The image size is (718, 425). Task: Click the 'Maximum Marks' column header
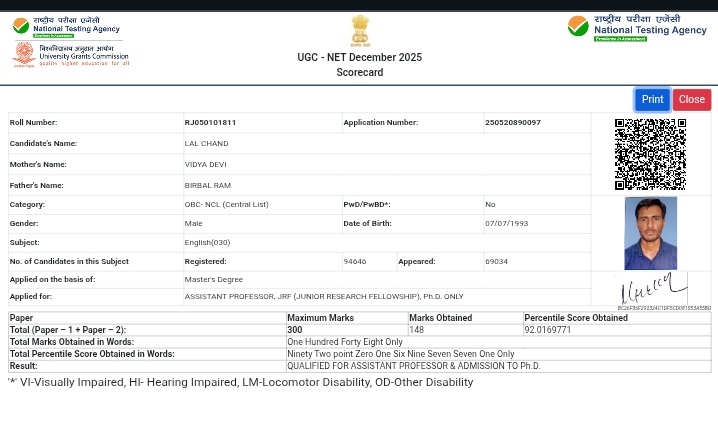pyautogui.click(x=321, y=318)
